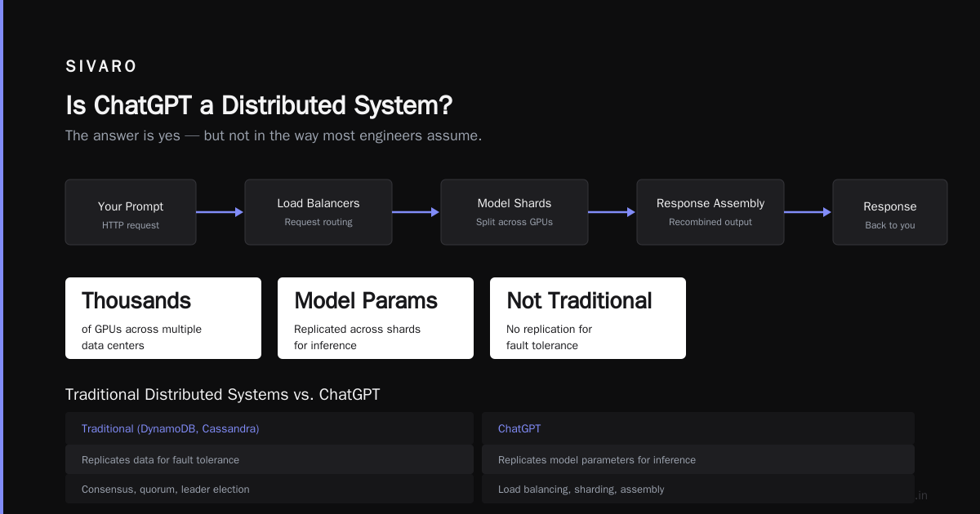Click the SIVARO brand name
980x514 pixels.
click(x=101, y=67)
